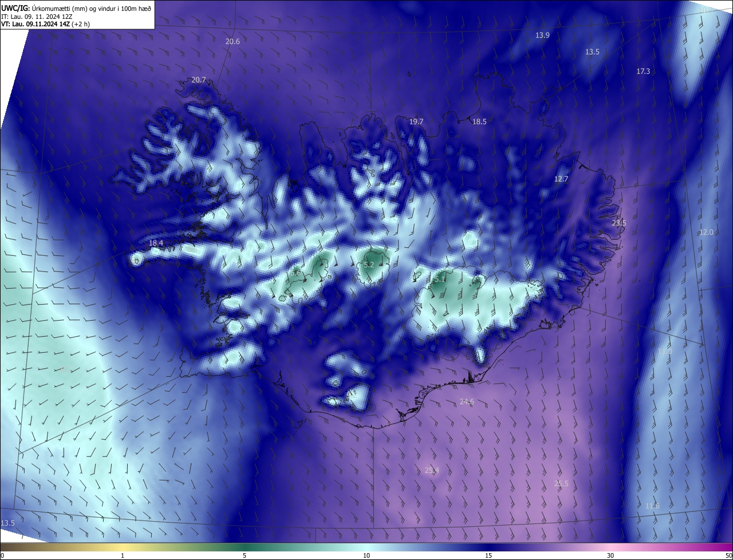
Task: Click the 5.1 value label
Action: pyautogui.click(x=439, y=279)
